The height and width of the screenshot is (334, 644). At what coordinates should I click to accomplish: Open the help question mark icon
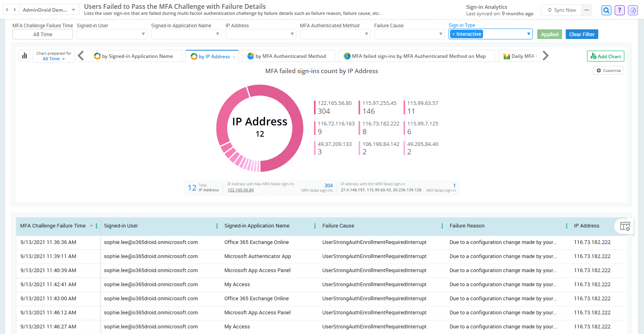pyautogui.click(x=620, y=10)
